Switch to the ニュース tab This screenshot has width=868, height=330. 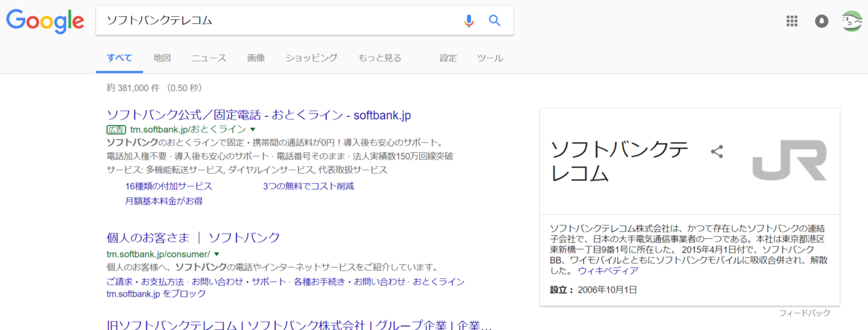(x=209, y=58)
